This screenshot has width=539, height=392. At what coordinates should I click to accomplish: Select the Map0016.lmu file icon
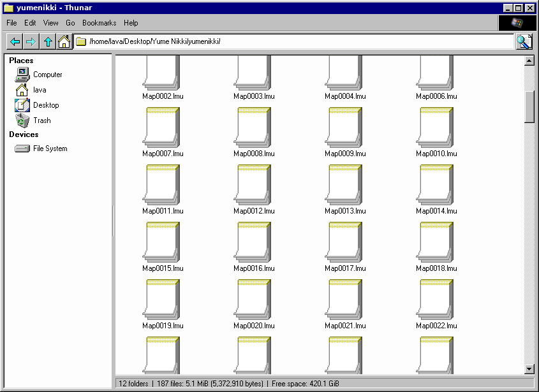tap(253, 242)
